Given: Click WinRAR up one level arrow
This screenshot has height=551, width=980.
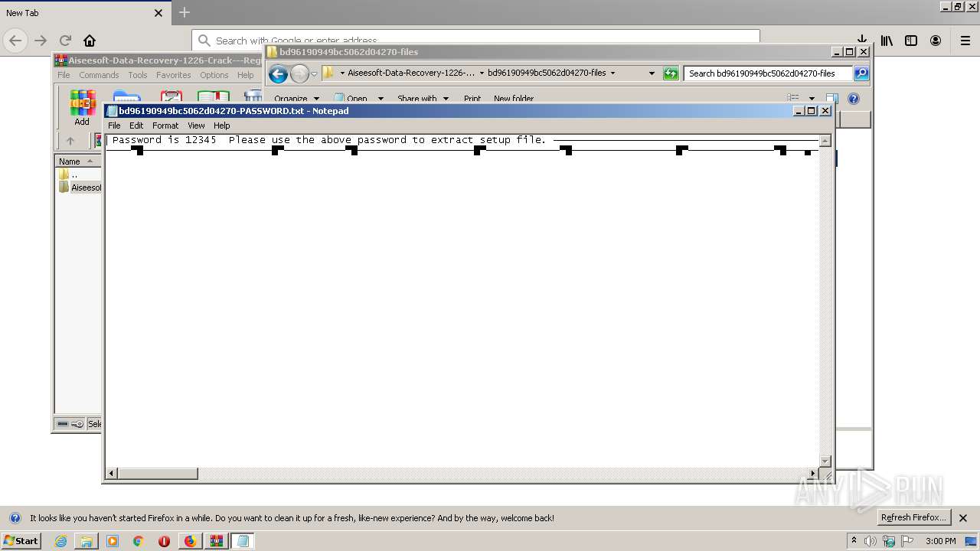Looking at the screenshot, I should click(x=70, y=141).
